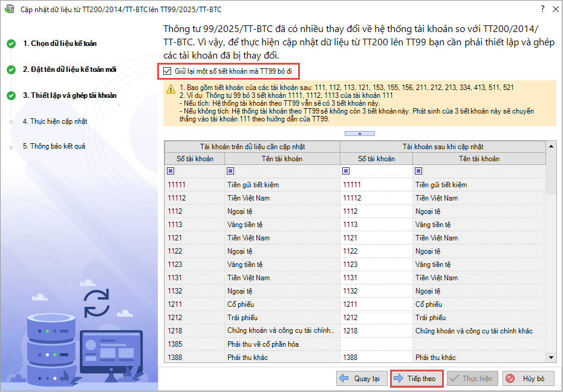Close the update data dialog
This screenshot has width=563, height=392.
pyautogui.click(x=556, y=9)
